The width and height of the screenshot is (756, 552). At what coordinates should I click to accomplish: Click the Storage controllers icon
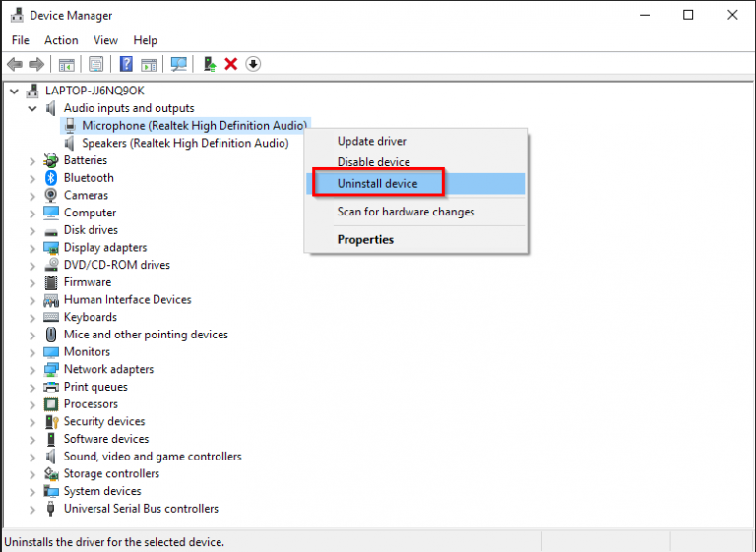pos(51,474)
